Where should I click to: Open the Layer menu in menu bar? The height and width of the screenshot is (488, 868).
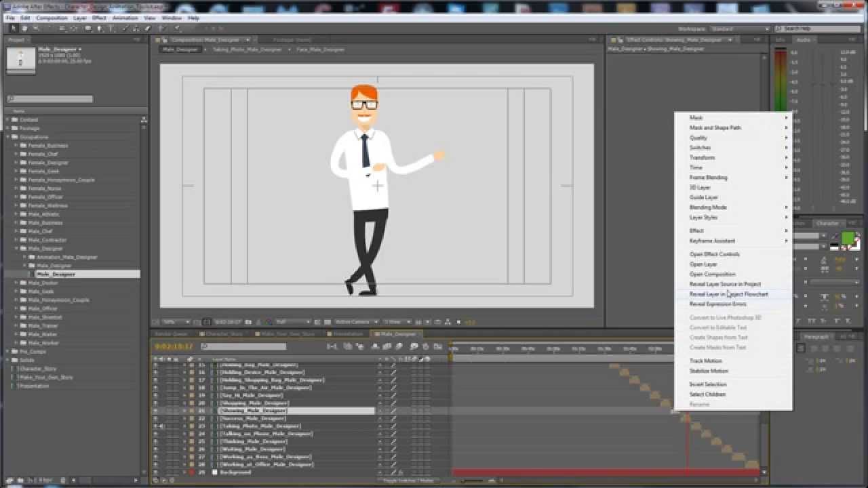(x=80, y=18)
